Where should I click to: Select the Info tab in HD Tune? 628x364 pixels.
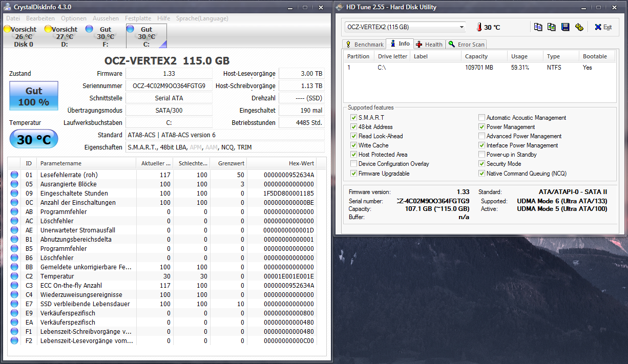coord(400,44)
